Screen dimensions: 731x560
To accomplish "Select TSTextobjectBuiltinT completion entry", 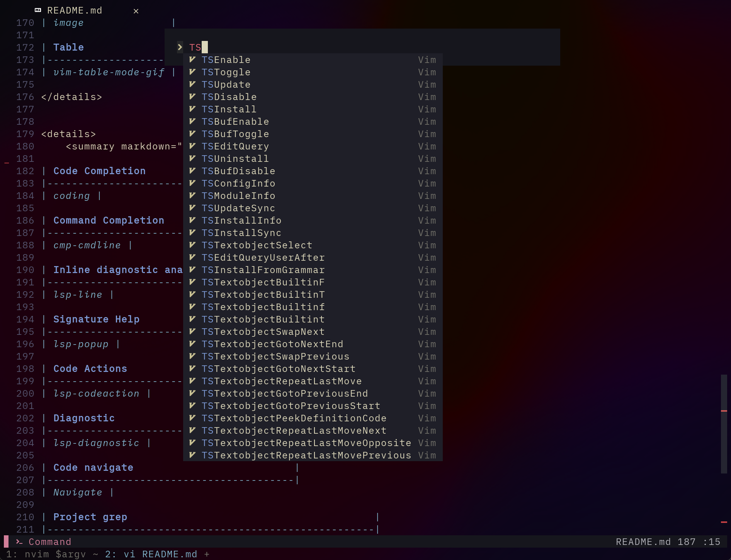I will pos(313,295).
